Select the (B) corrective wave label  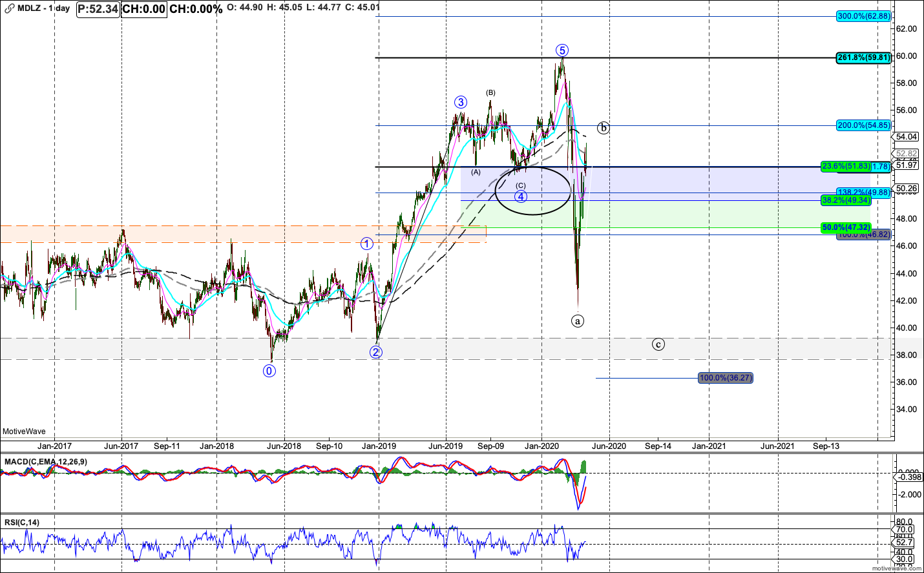tap(491, 93)
